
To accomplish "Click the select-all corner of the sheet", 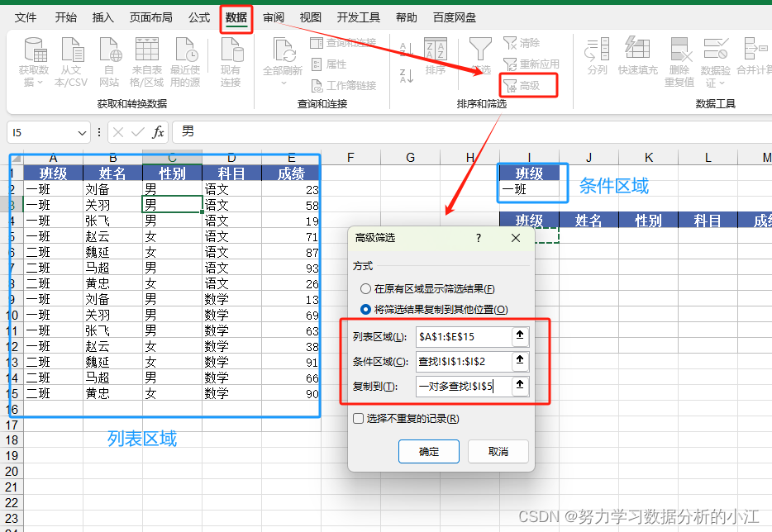I will pyautogui.click(x=17, y=158).
